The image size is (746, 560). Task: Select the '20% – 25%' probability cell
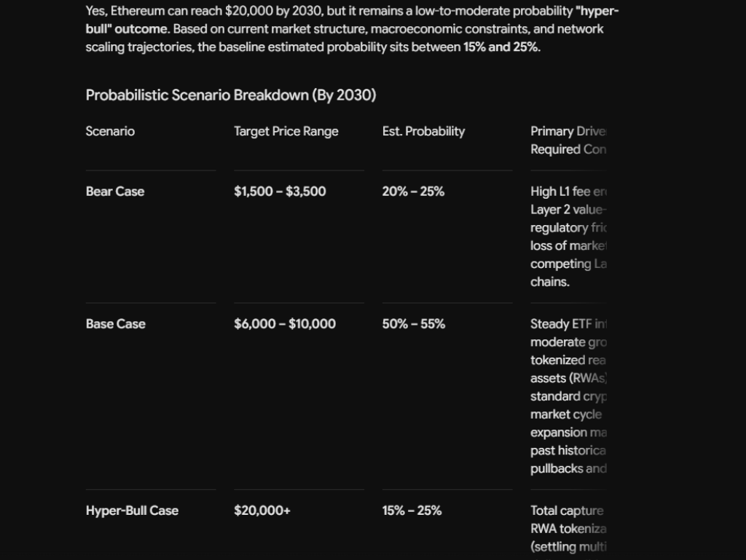coord(413,192)
